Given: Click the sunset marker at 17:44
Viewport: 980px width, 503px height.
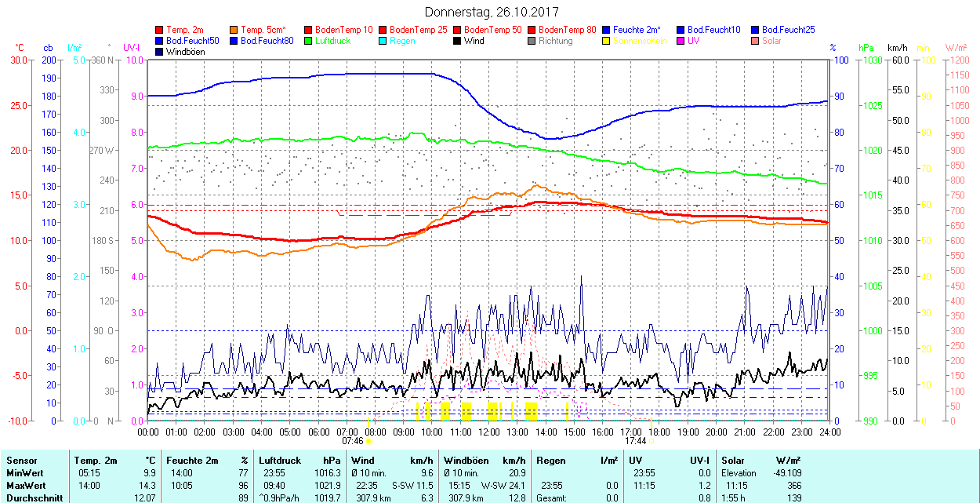Looking at the screenshot, I should point(652,440).
